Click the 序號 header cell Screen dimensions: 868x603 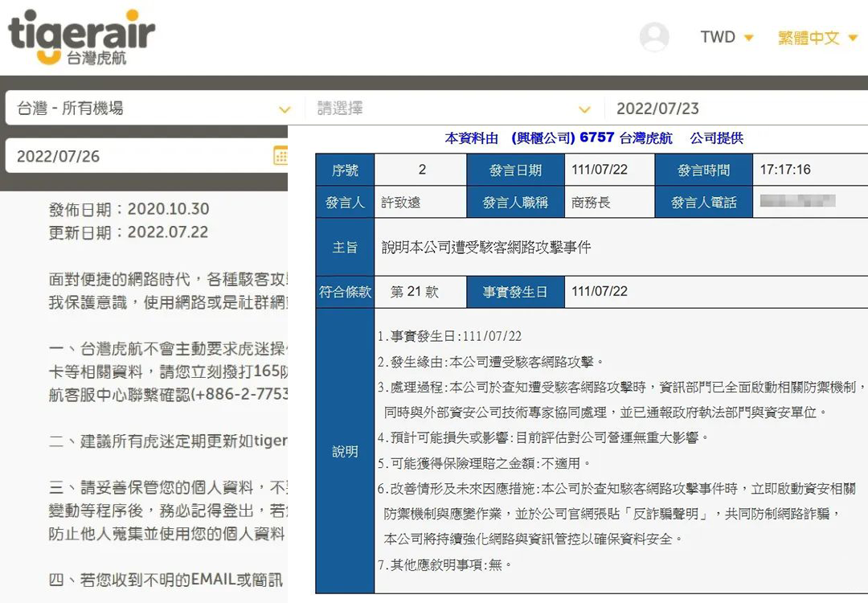pyautogui.click(x=345, y=170)
